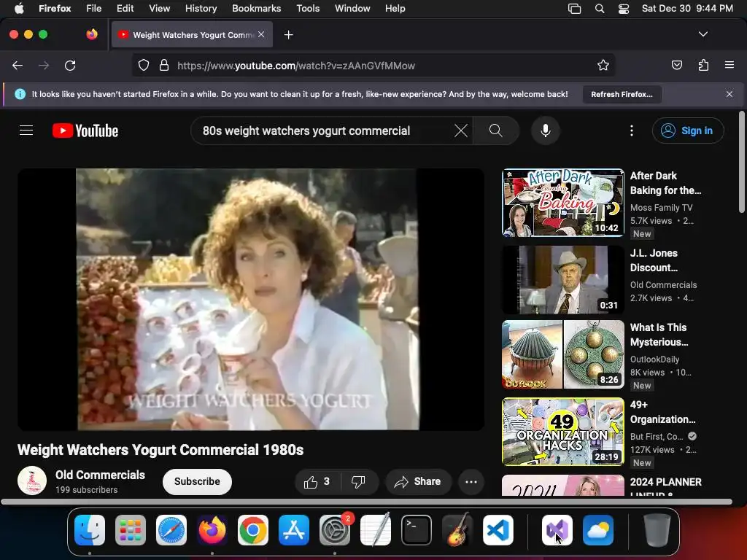Click the horizontal scrollbar at bottom
This screenshot has width=747, height=560.
point(367,502)
